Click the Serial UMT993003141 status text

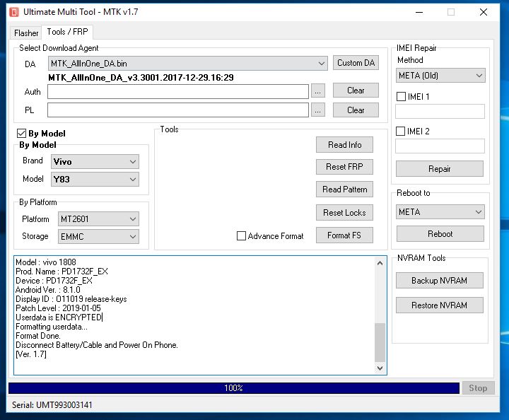[x=52, y=404]
